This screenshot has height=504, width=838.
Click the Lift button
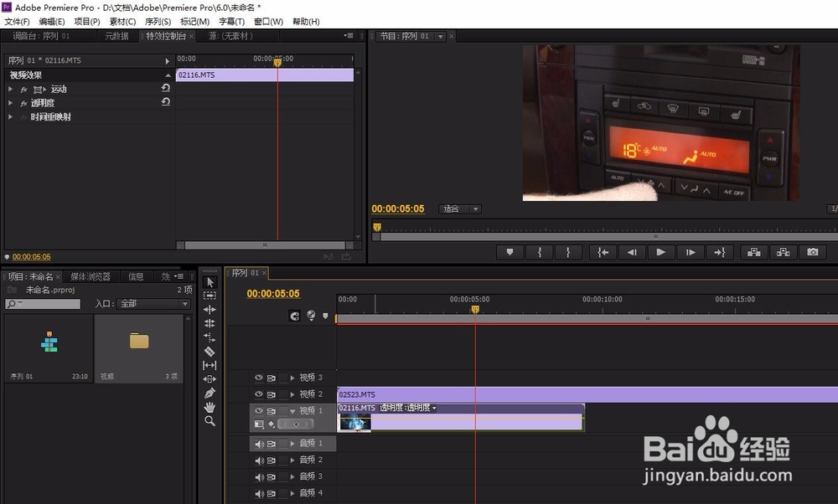[x=754, y=252]
